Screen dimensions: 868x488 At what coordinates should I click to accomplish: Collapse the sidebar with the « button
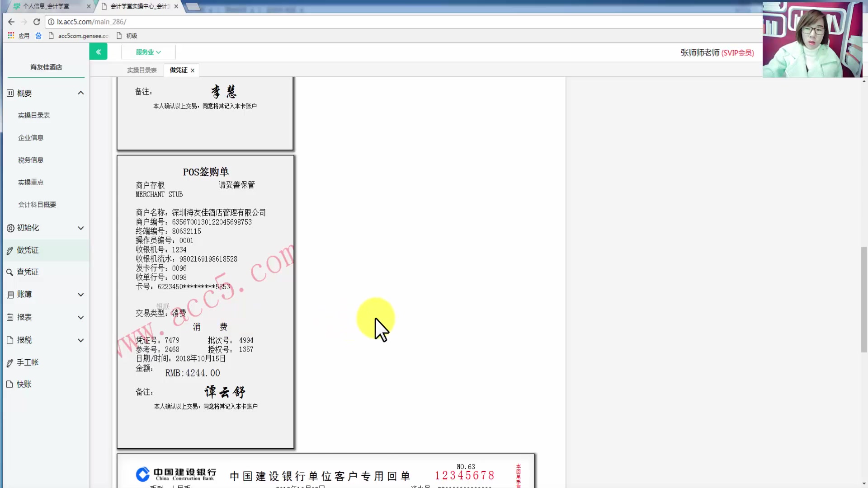tap(99, 52)
